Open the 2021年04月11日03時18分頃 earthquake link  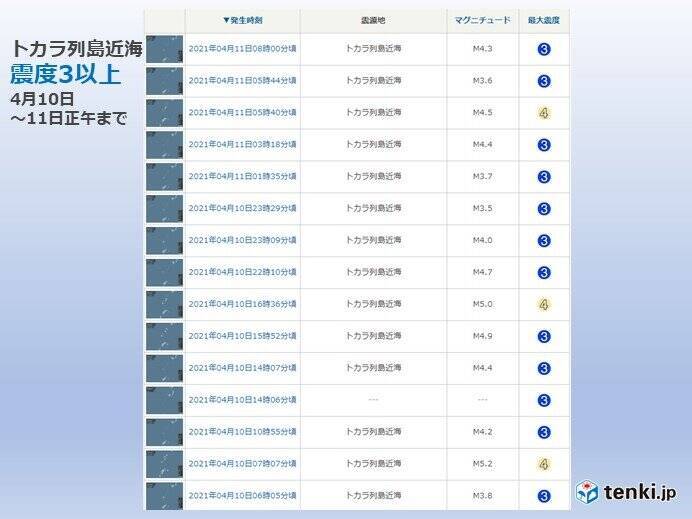pos(242,145)
